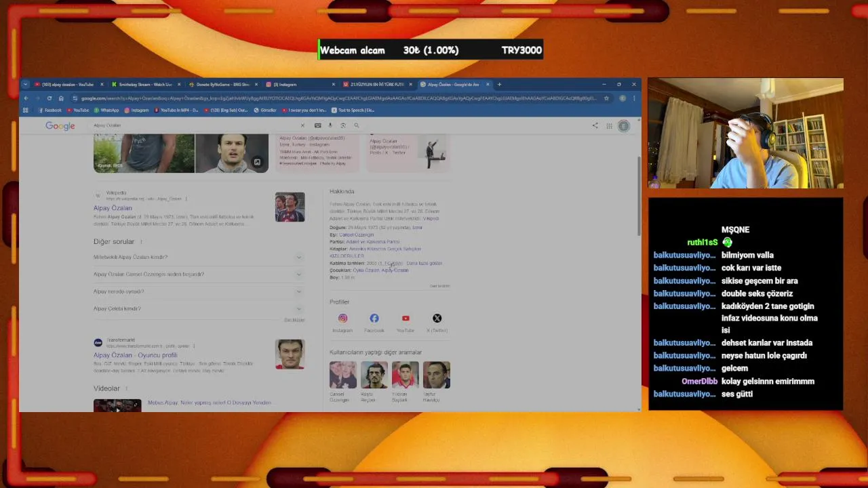The image size is (868, 488).
Task: Open the Wikipedia result thumbnail image
Action: (290, 207)
